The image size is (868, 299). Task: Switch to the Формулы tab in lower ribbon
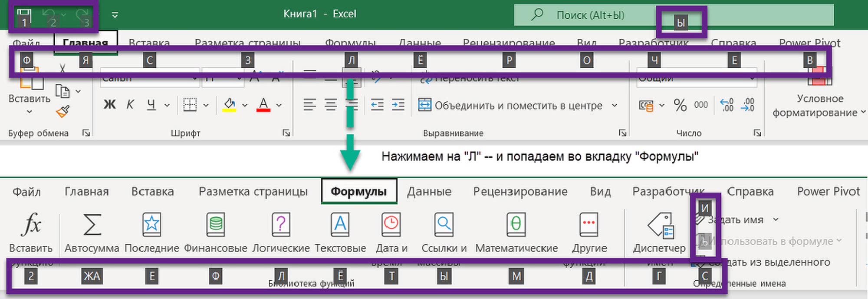(358, 192)
